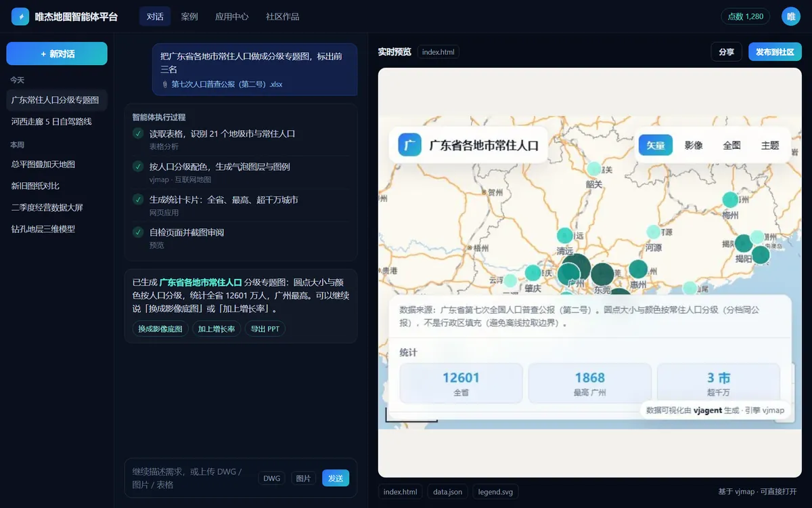Click the blue 广 icon on map title card
Screen dimensions: 812x508
point(409,145)
